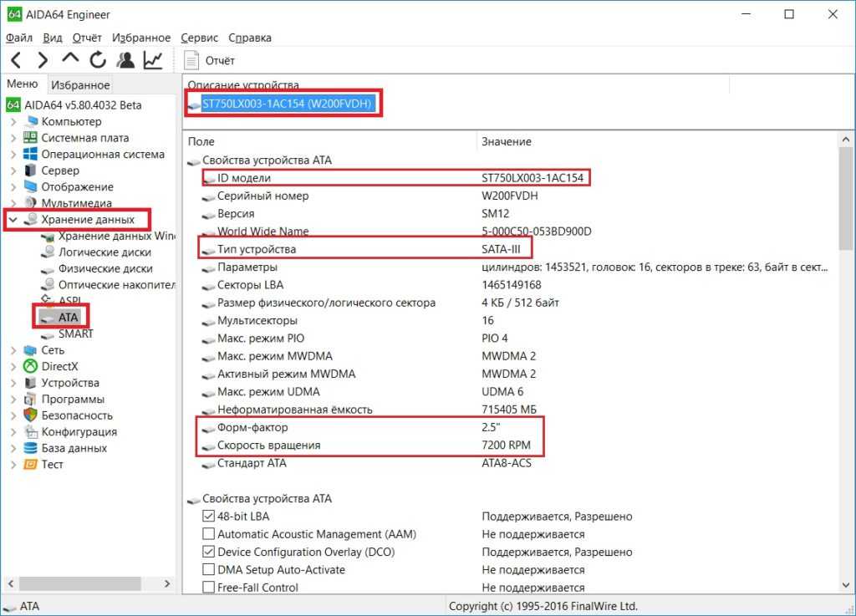Expand the Операционная система node

[x=13, y=154]
